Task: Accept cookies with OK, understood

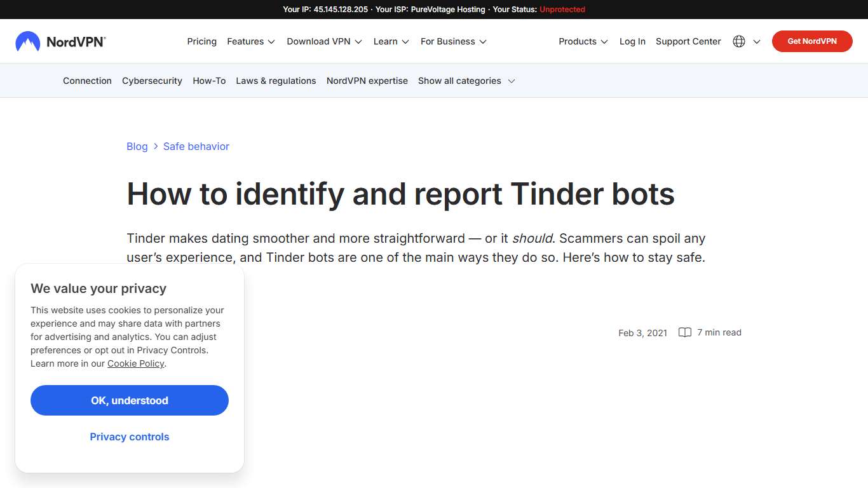Action: coord(129,400)
